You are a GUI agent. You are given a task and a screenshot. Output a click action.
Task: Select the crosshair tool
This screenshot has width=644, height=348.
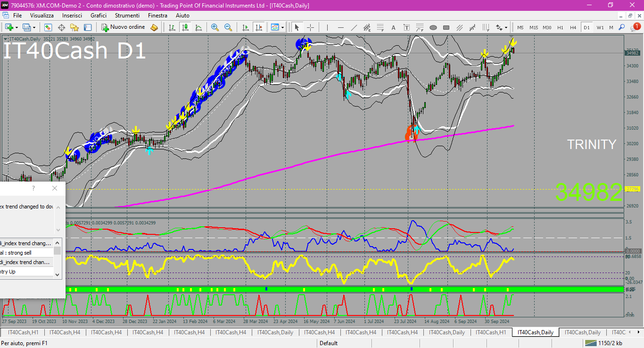click(x=310, y=27)
